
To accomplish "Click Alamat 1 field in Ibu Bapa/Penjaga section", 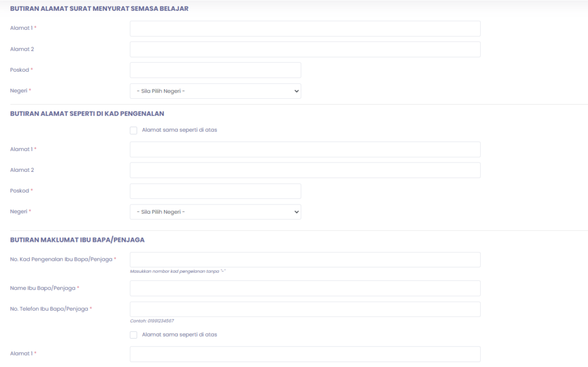I will pos(305,354).
